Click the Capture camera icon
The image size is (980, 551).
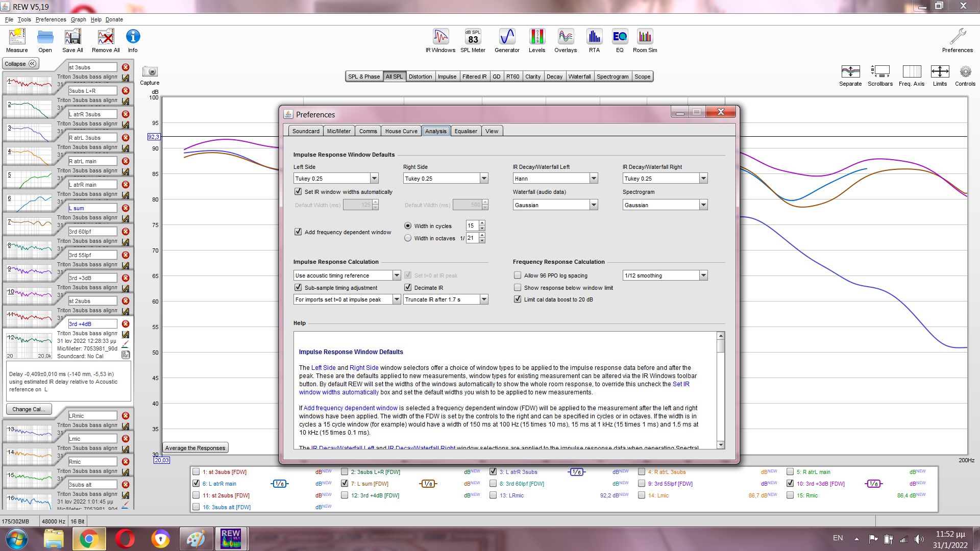pyautogui.click(x=150, y=74)
